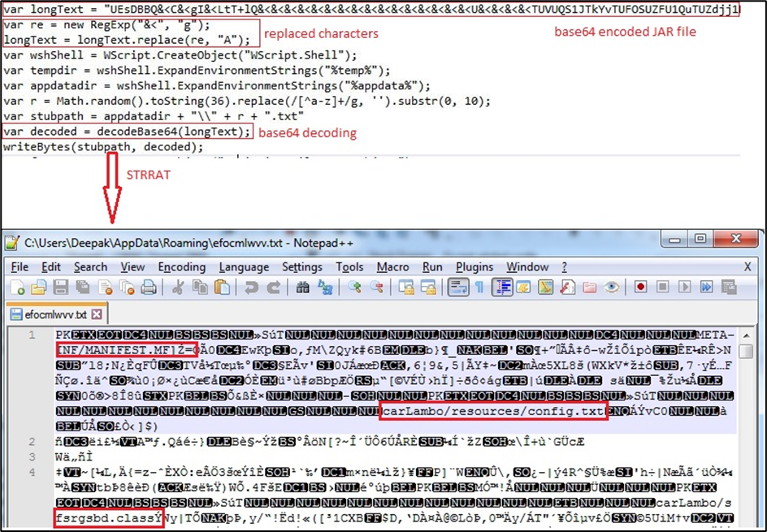
Task: Open the File menu
Action: point(19,267)
